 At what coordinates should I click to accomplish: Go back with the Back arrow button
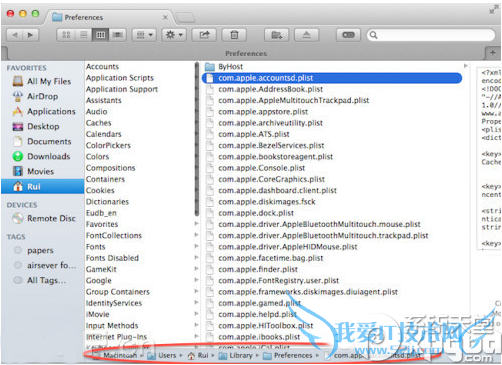pyautogui.click(x=15, y=35)
